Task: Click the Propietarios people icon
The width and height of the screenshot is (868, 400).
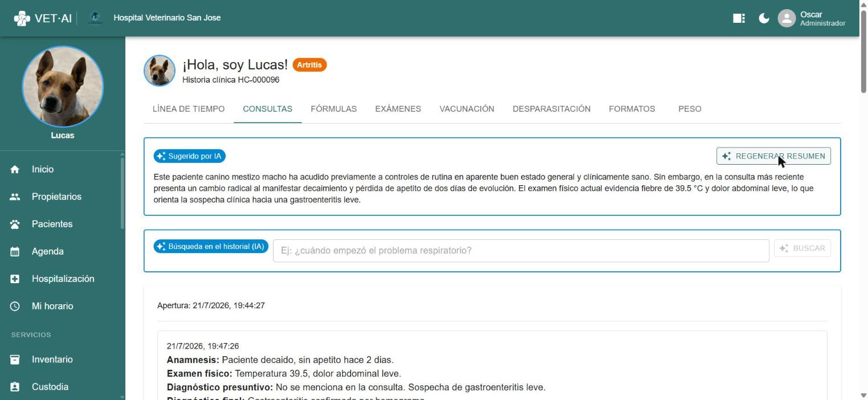Action: tap(15, 197)
